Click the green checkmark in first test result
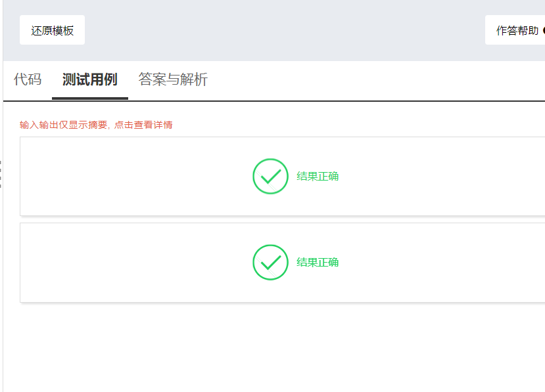 [x=270, y=177]
